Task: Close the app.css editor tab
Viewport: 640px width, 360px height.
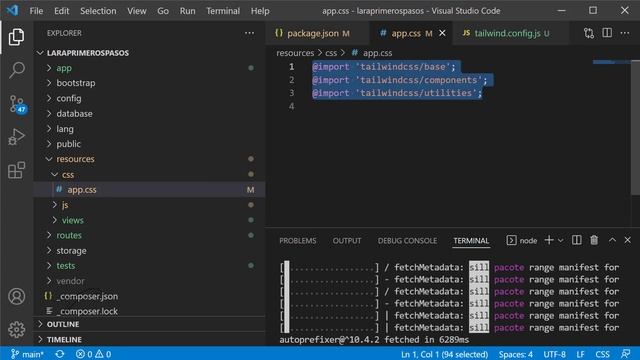Action: pyautogui.click(x=442, y=33)
